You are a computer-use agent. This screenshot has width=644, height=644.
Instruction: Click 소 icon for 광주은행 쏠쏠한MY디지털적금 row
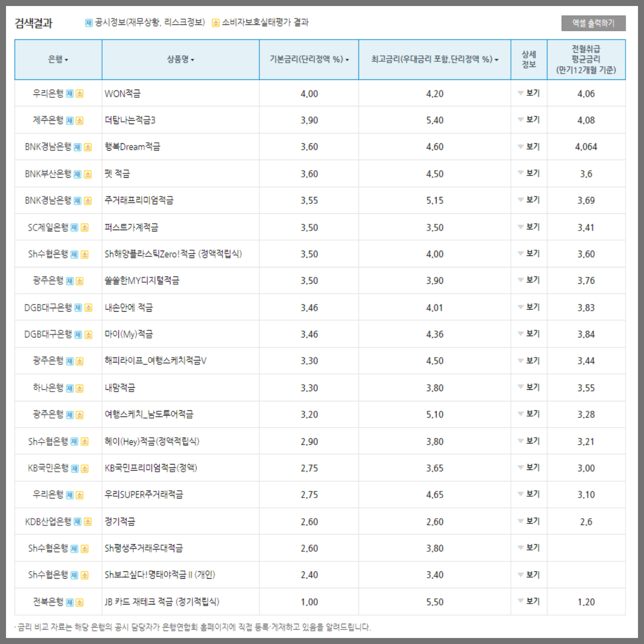pyautogui.click(x=80, y=281)
